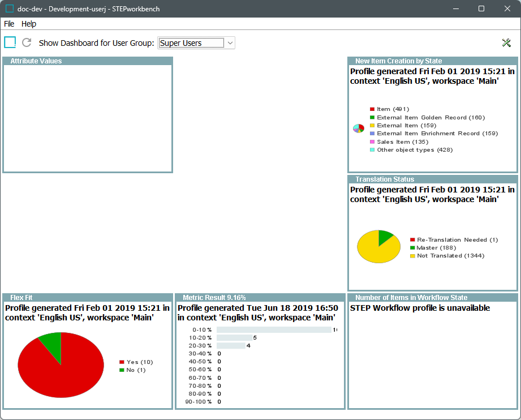Image resolution: width=521 pixels, height=420 pixels.
Task: Click yellow Not Translated legend swatch
Action: (412, 256)
